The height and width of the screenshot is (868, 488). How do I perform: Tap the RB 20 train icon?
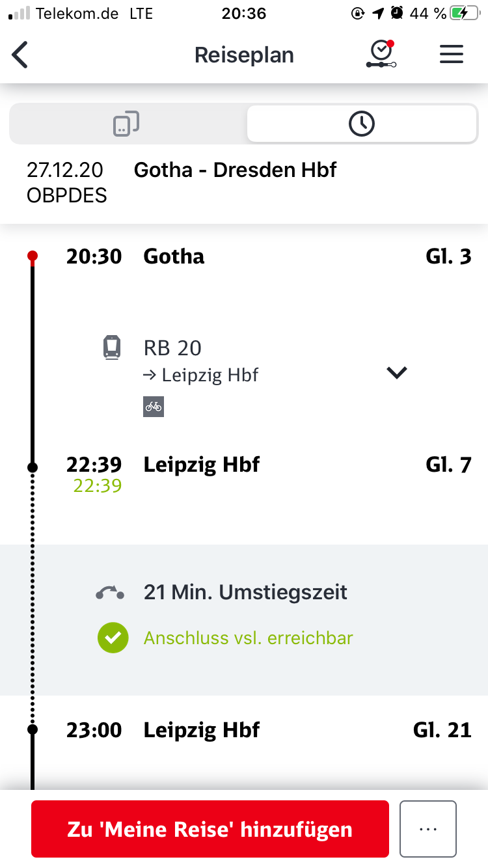pyautogui.click(x=112, y=347)
